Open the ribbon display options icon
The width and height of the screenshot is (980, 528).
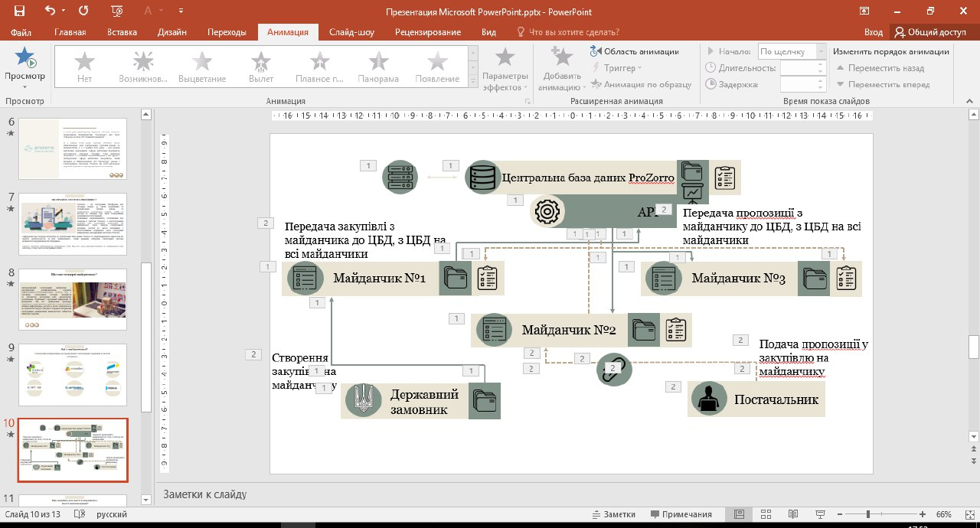click(864, 11)
